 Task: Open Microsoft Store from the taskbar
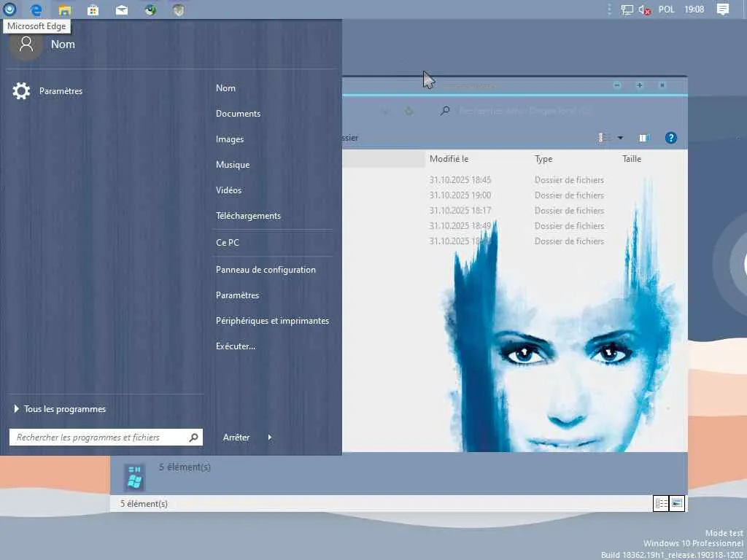point(93,9)
